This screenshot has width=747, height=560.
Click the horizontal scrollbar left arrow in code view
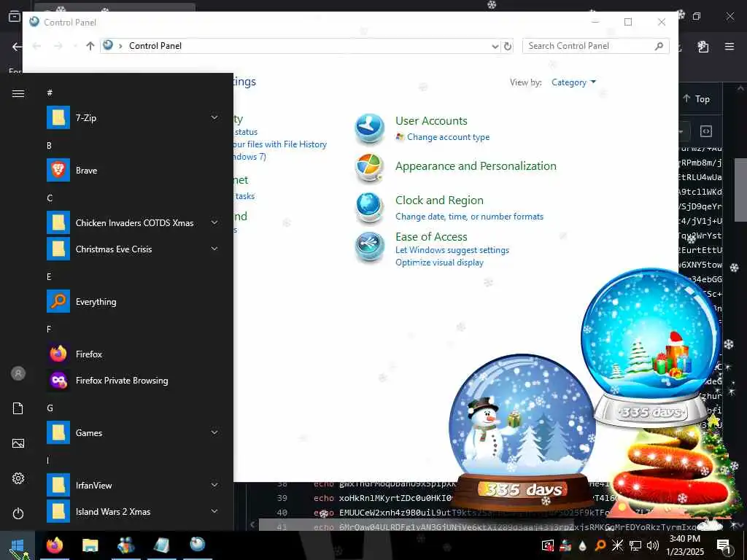pos(252,525)
